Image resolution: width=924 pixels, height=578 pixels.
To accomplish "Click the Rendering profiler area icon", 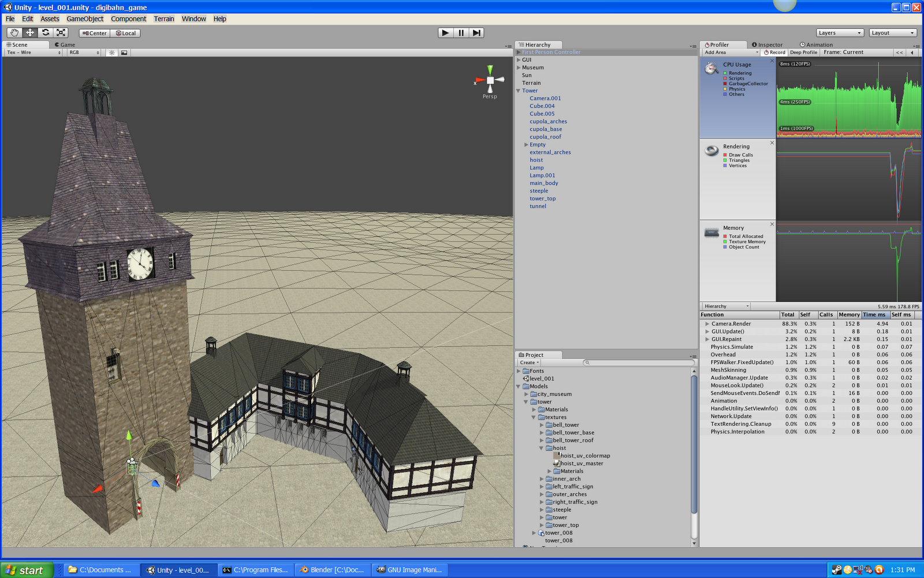I will pyautogui.click(x=711, y=150).
